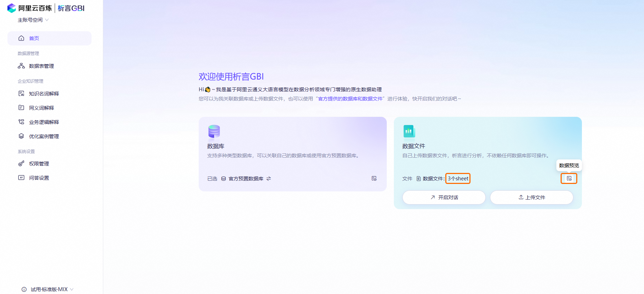The image size is (644, 294).
Task: Click the 数据文件 card title
Action: point(414,146)
